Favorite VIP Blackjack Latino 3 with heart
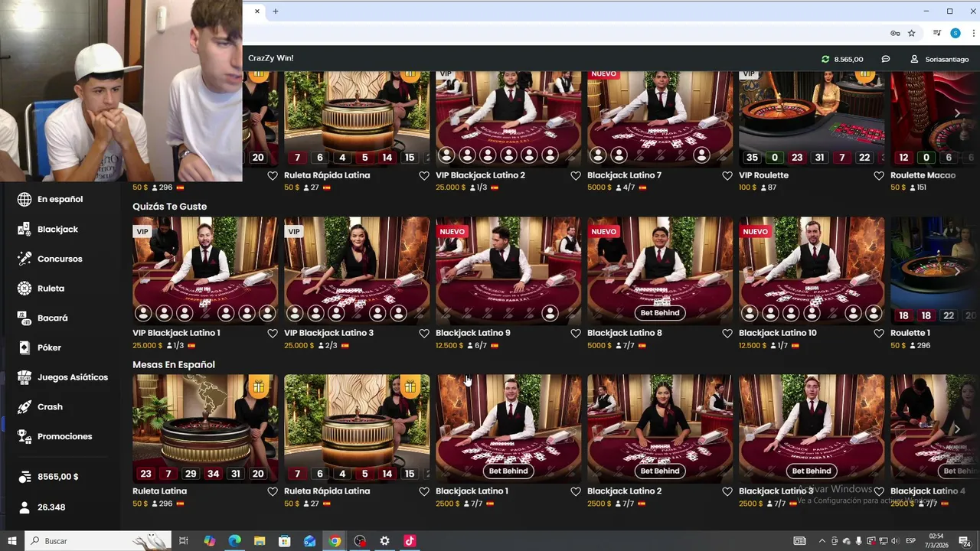The image size is (980, 551). [424, 334]
